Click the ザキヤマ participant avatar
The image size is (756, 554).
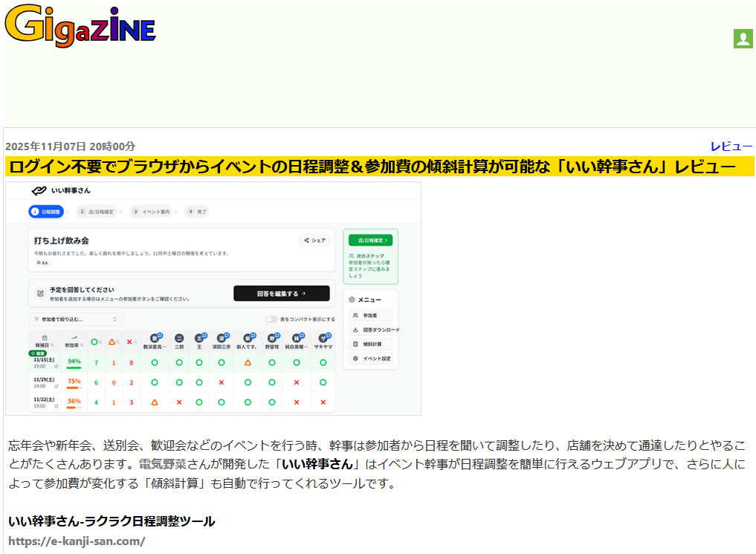[323, 338]
